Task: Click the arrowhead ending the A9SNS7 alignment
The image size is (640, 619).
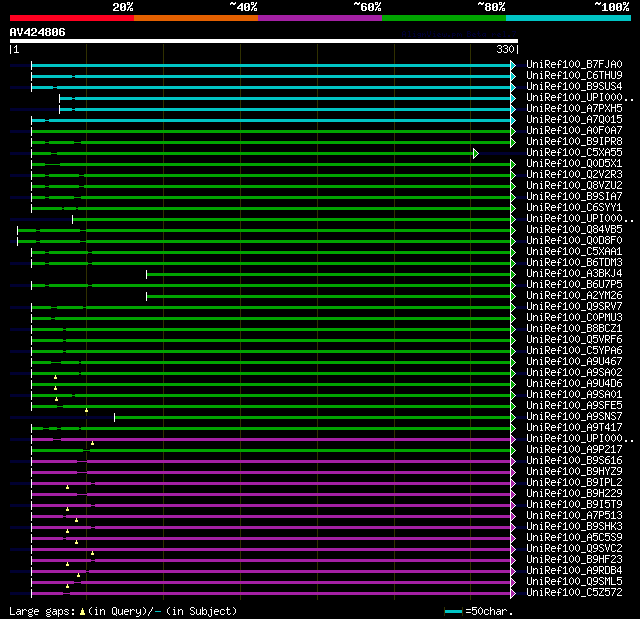Action: click(x=513, y=417)
